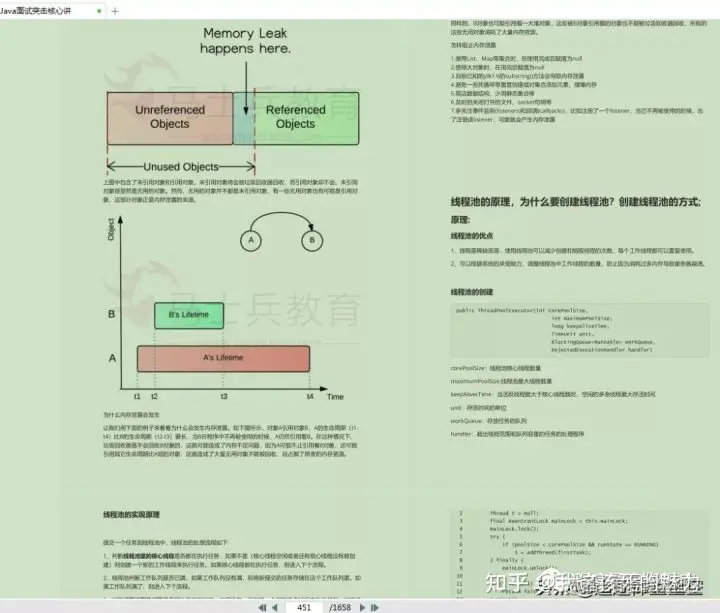720x613 pixels.
Task: Jump to the first page of the document
Action: pyautogui.click(x=262, y=607)
